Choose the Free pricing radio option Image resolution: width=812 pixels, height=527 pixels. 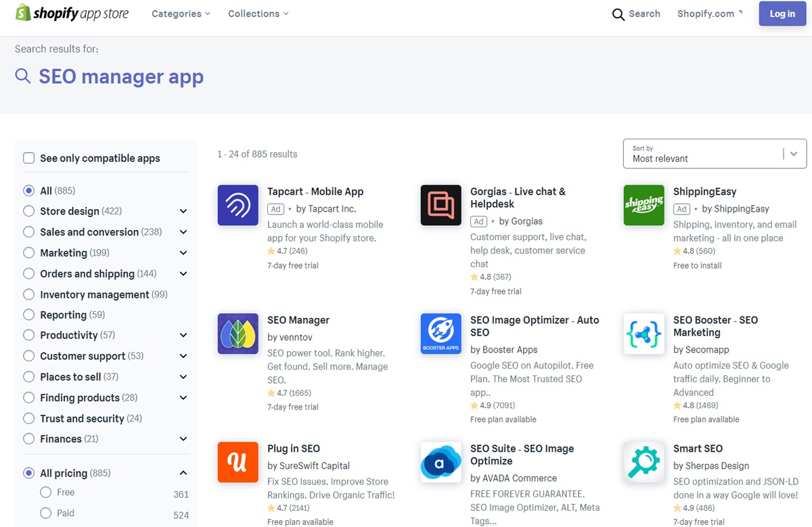pyautogui.click(x=46, y=492)
